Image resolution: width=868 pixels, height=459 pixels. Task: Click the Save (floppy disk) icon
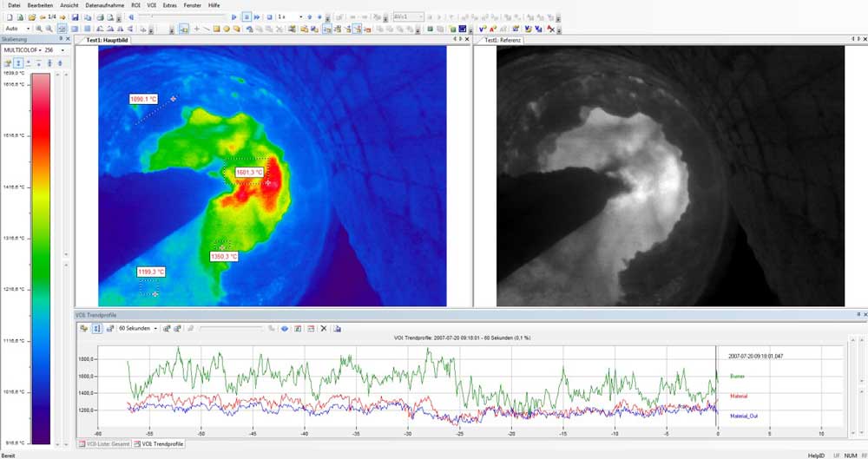click(x=76, y=17)
